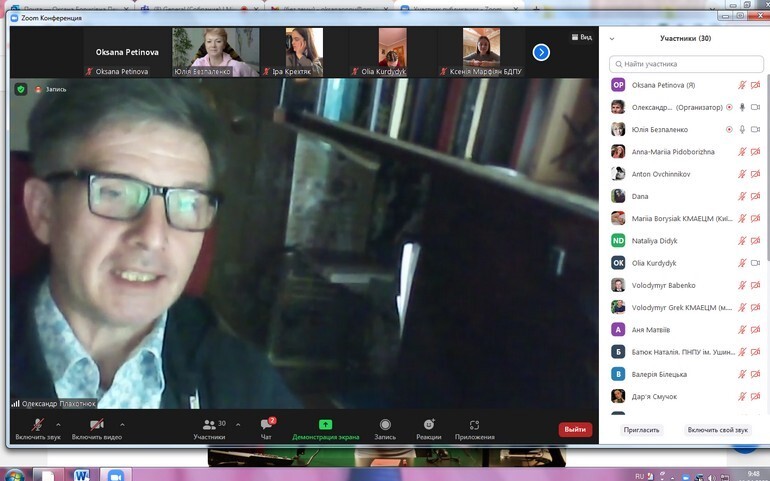This screenshot has width=770, height=481.
Task: Click the red Выйти button
Action: pos(574,429)
